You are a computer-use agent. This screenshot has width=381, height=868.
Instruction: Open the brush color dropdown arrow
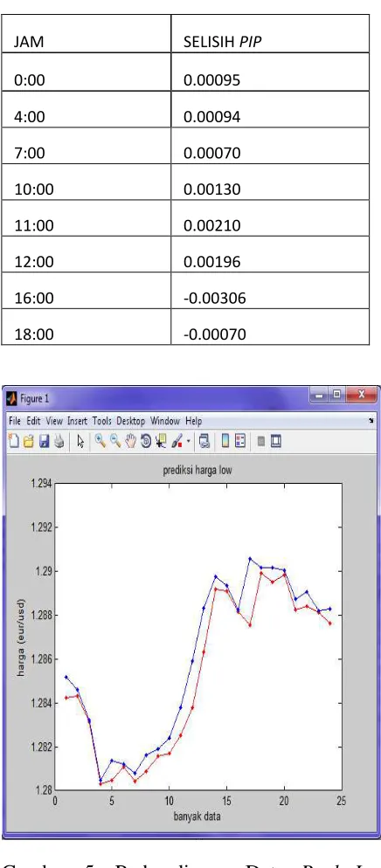(189, 441)
